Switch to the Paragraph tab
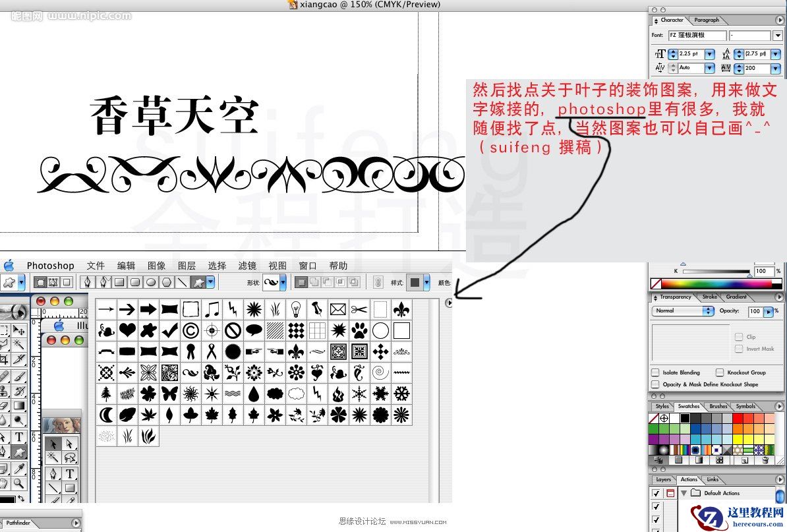787x532 pixels. tap(707, 20)
